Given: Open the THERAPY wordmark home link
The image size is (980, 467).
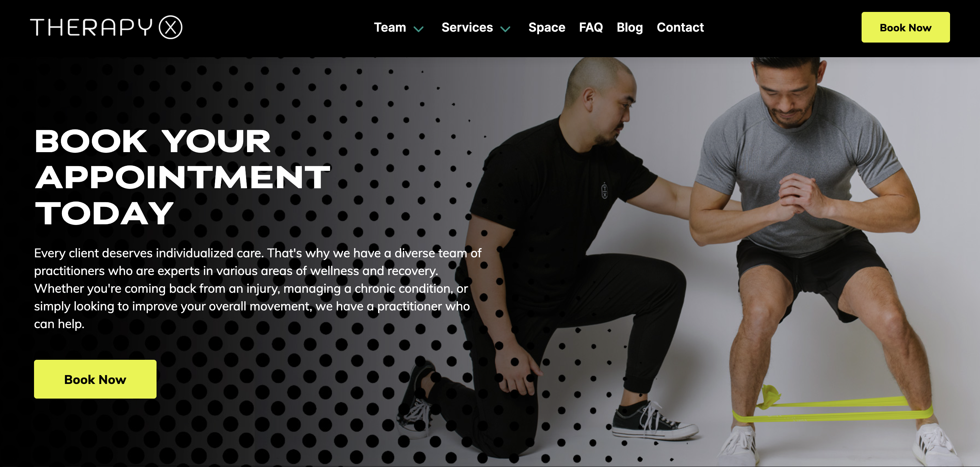Looking at the screenshot, I should 91,28.
